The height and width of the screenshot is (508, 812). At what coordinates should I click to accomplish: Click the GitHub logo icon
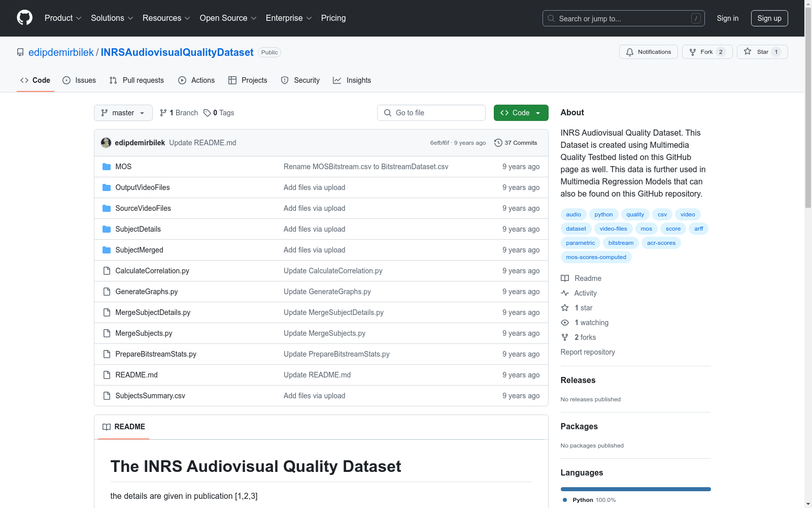point(24,18)
